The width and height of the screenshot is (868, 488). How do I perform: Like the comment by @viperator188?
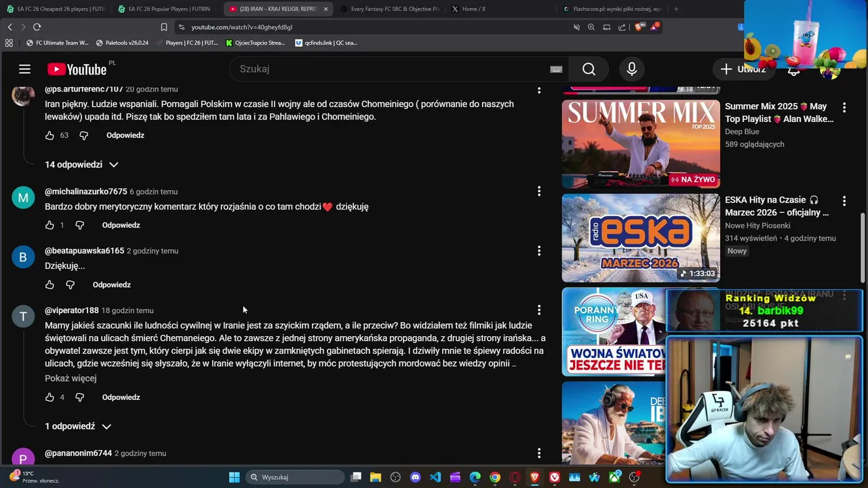[x=50, y=397]
